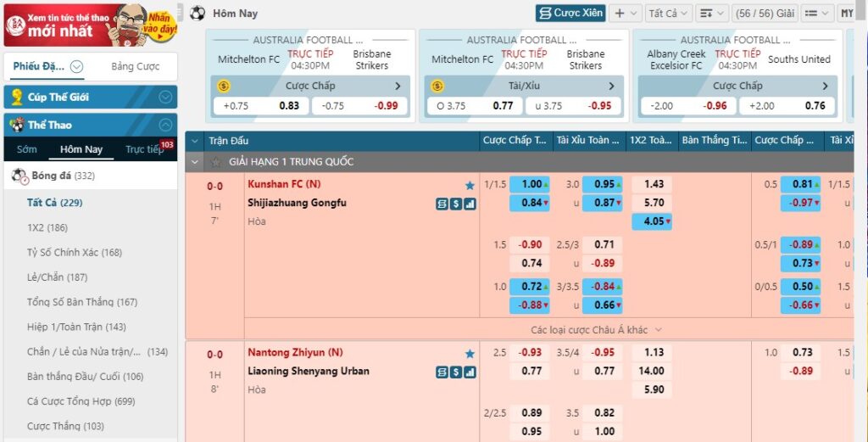Switch to Phiếu Đặt tab
868x442 pixels.
(39, 66)
